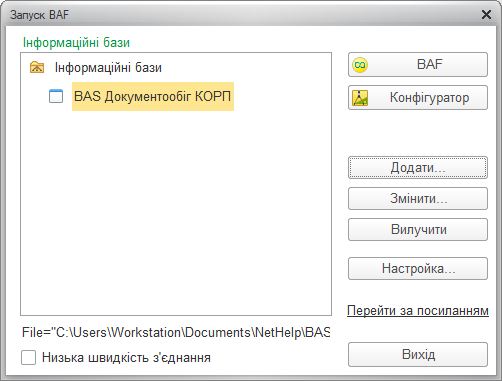Image resolution: width=502 pixels, height=381 pixels.
Task: Add a new infobase with Додати...
Action: [418, 168]
